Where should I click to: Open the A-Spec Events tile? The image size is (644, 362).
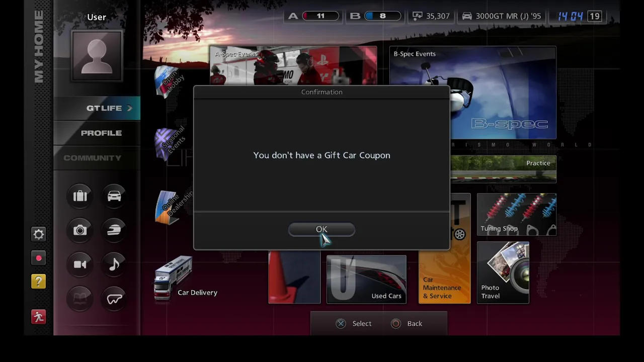[x=293, y=66]
